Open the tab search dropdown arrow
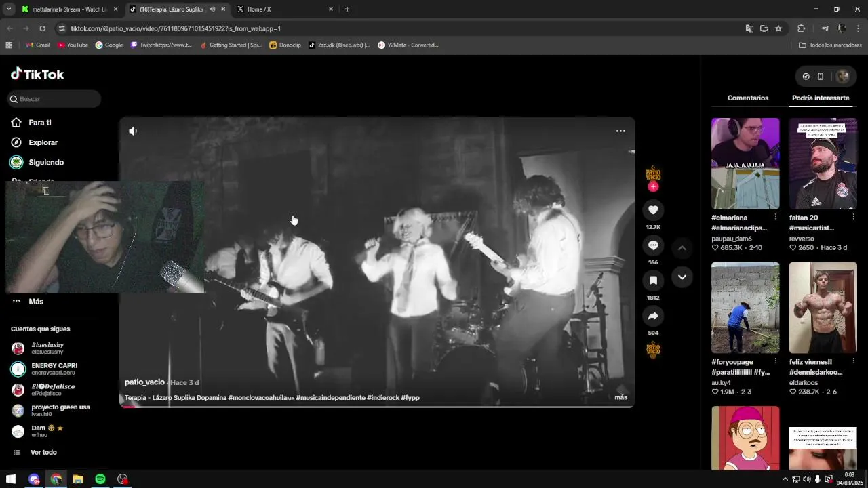This screenshot has width=868, height=488. point(9,9)
